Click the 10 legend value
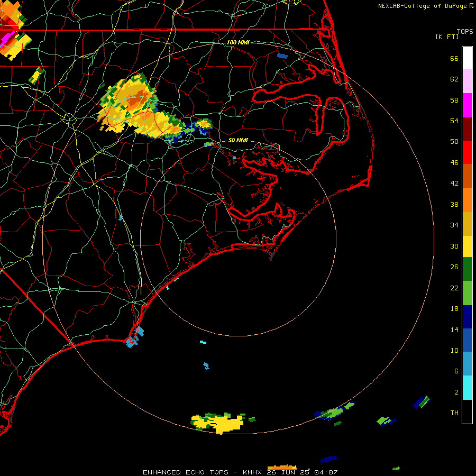The width and height of the screenshot is (476, 476). (x=454, y=350)
